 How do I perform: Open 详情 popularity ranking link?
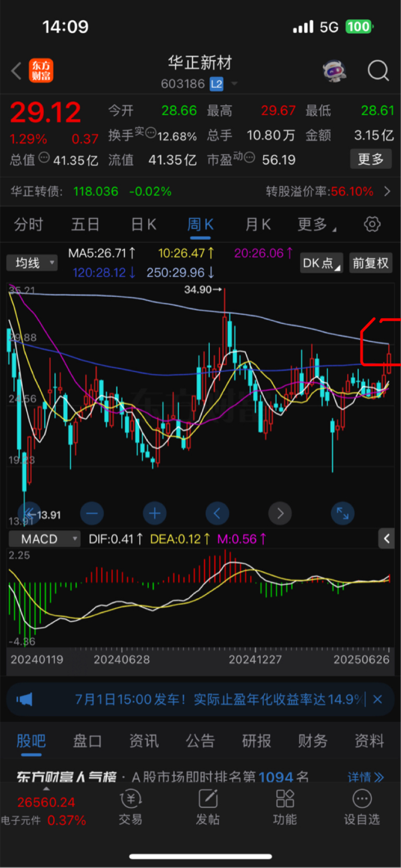click(x=366, y=777)
